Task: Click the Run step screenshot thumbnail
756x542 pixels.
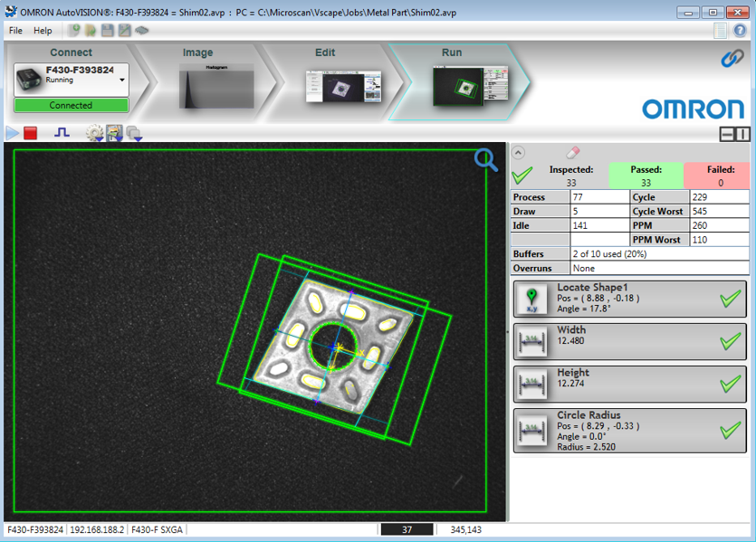Action: 471,86
